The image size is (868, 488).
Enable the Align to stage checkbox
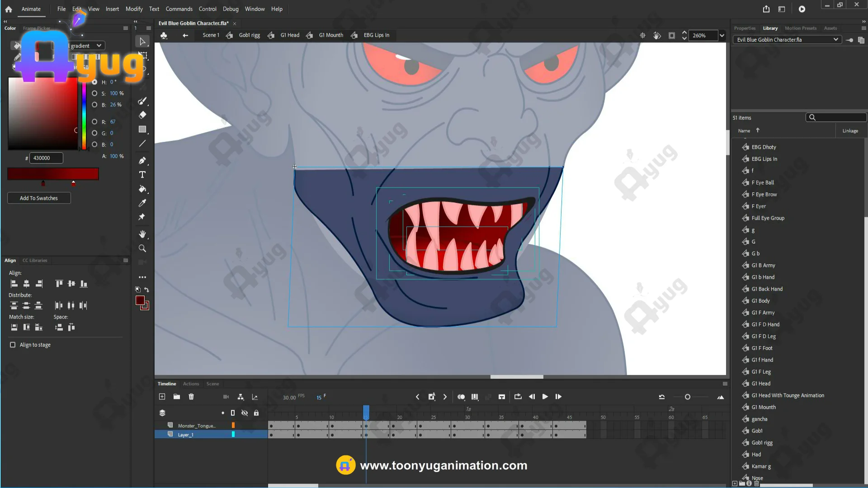point(13,345)
